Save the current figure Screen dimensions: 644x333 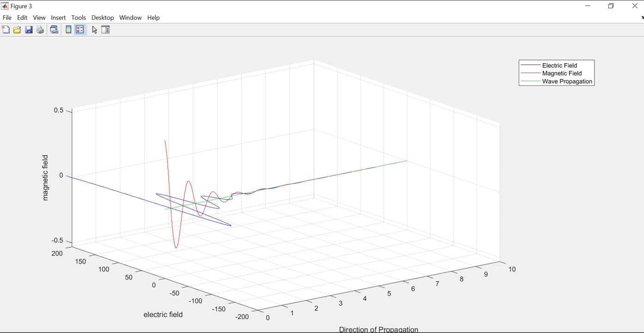pyautogui.click(x=29, y=29)
